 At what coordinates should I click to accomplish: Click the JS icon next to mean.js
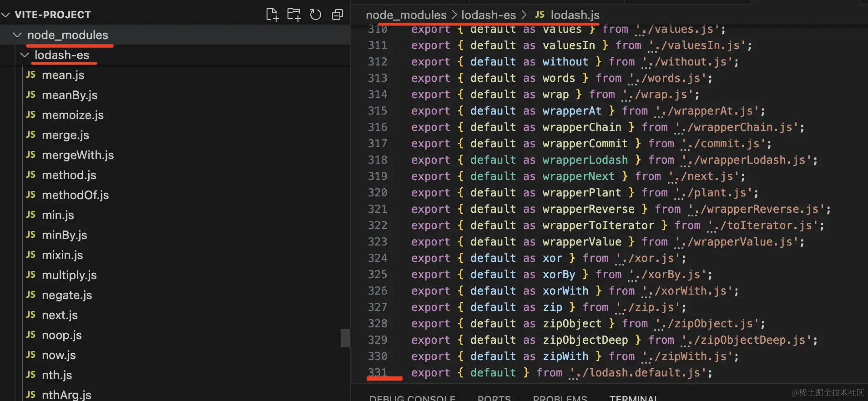click(x=31, y=75)
